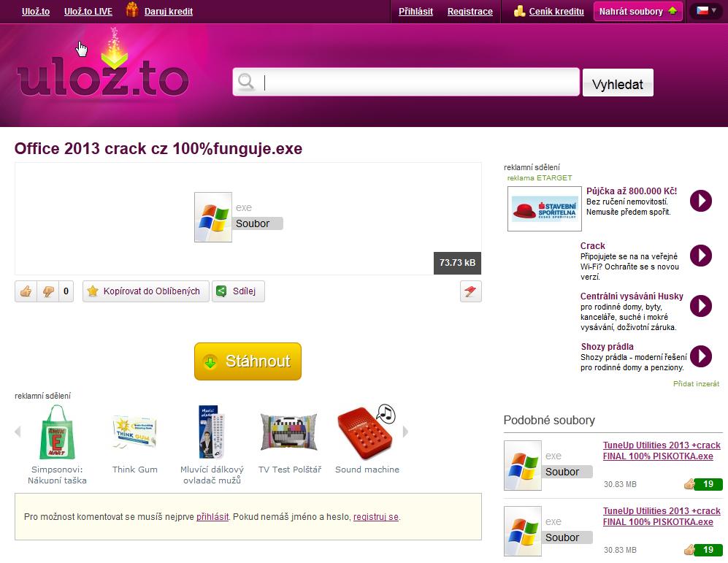Click the Nahrát soubory upload button

pyautogui.click(x=638, y=11)
